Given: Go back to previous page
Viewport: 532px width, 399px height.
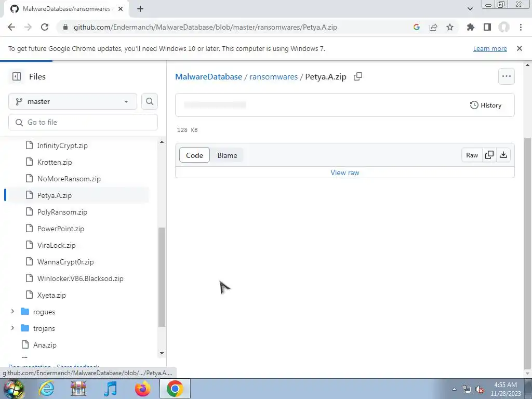Looking at the screenshot, I should click(11, 27).
